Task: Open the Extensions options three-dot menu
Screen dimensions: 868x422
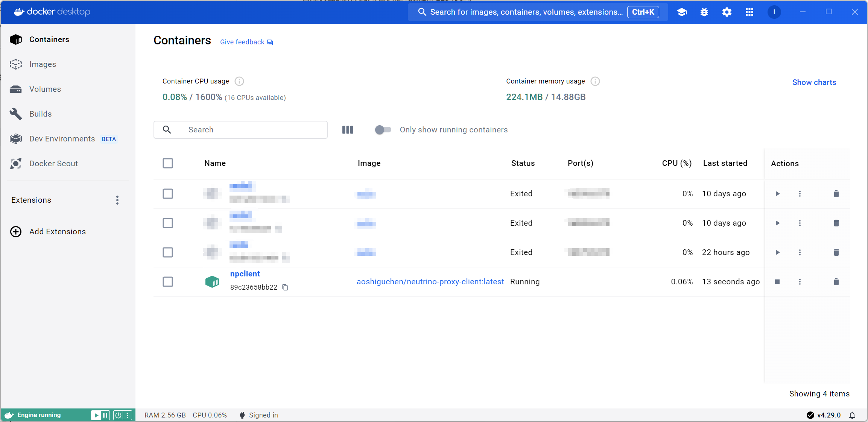Action: tap(117, 200)
